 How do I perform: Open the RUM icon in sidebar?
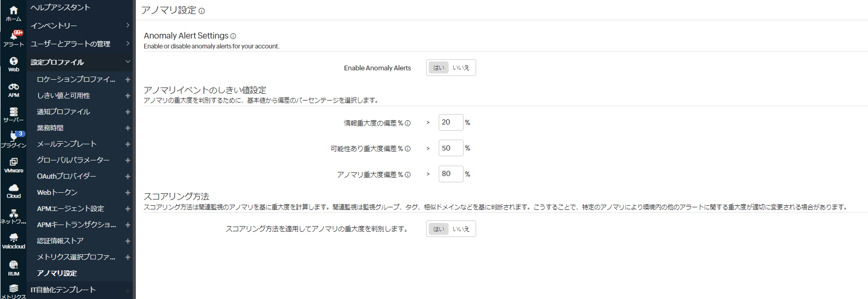click(x=14, y=265)
